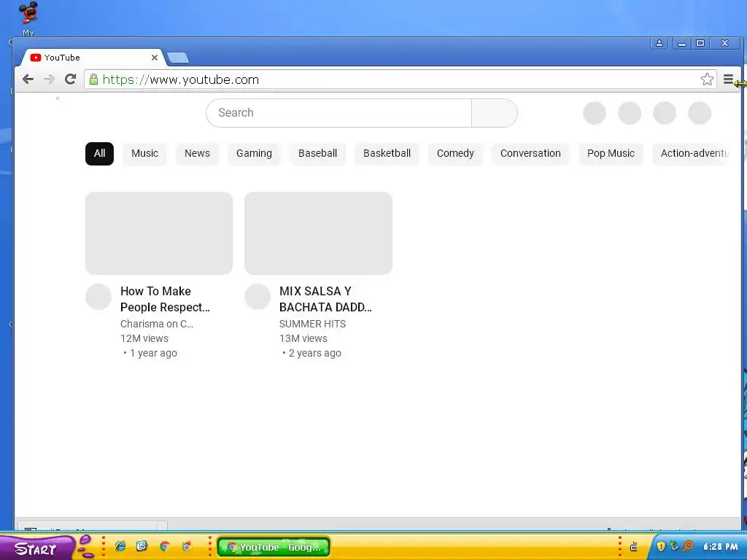This screenshot has width=747, height=560.
Task: Click channel avatar beside How To Make People
Action: click(x=98, y=297)
